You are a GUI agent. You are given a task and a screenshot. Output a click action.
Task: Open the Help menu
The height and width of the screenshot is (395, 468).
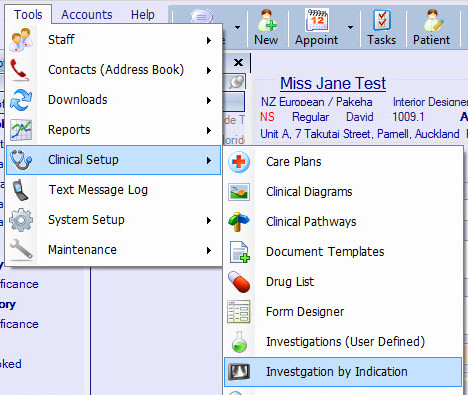(143, 15)
